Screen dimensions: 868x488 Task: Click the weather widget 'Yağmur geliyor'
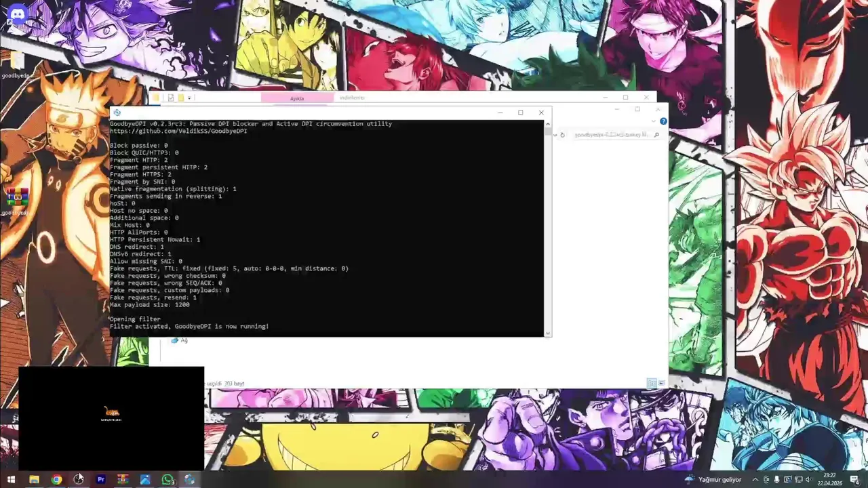(x=713, y=479)
